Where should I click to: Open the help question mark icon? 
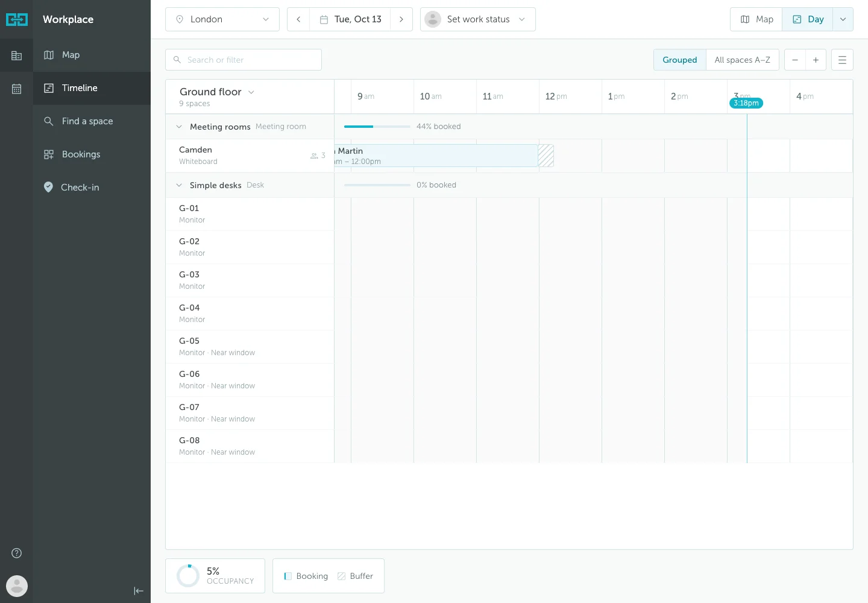click(17, 553)
